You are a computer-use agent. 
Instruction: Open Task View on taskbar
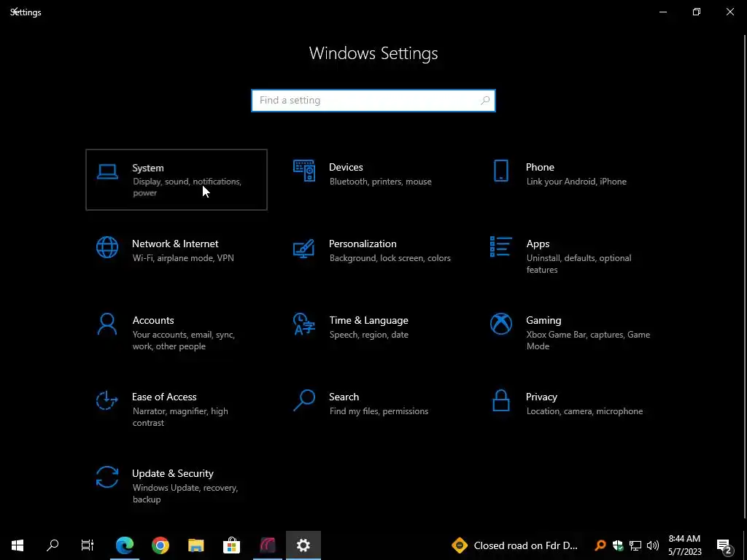(x=88, y=545)
